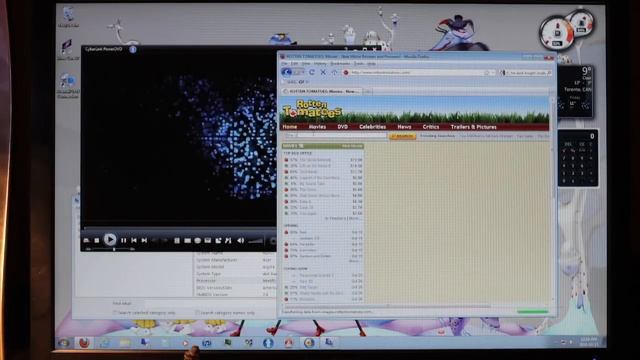Image resolution: width=640 pixels, height=360 pixels.
Task: Open Trailers & Pictures on Rotten Tomatoes
Action: click(x=473, y=127)
